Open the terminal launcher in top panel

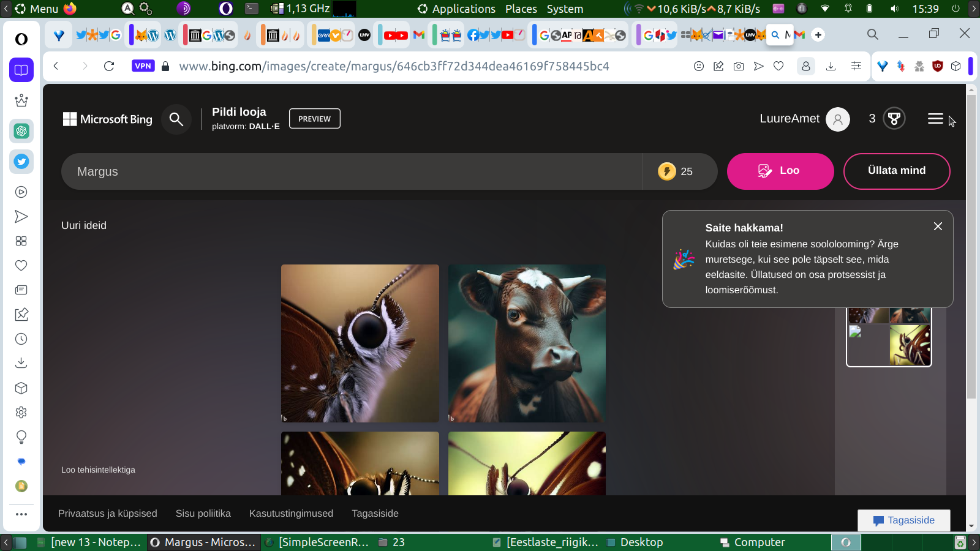[252, 9]
